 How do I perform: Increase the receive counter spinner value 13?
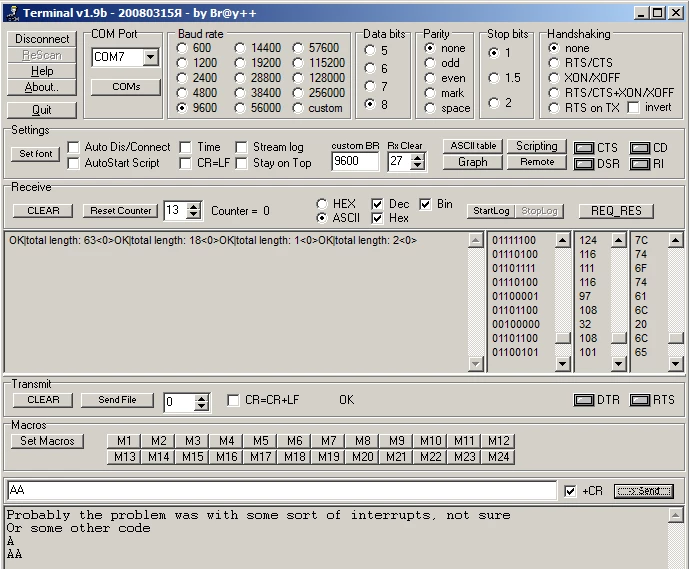[x=193, y=207]
